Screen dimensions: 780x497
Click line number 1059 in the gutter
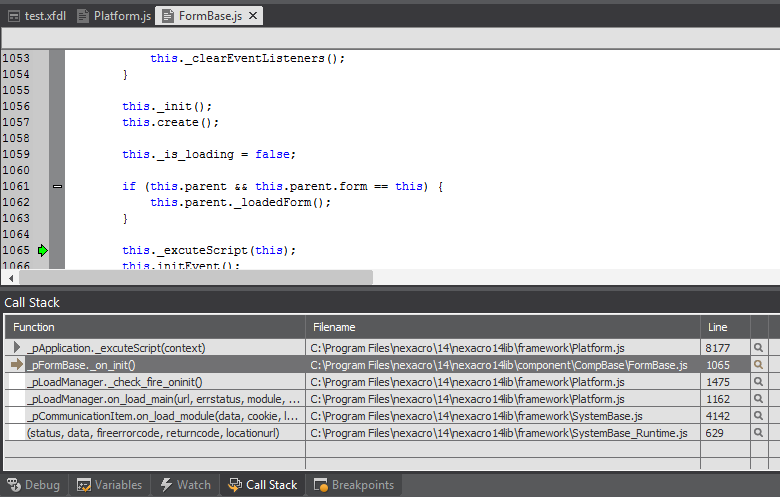pos(16,154)
